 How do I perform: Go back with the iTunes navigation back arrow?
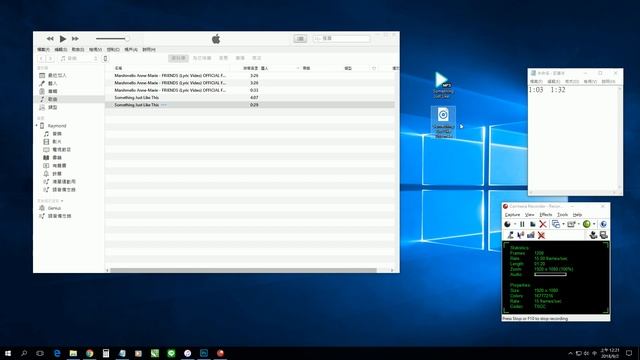pyautogui.click(x=41, y=59)
